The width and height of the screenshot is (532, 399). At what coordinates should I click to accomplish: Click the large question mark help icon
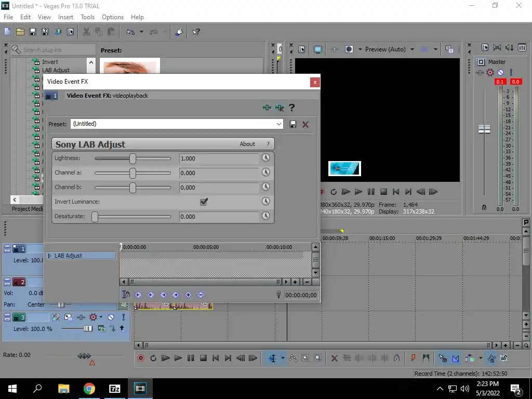tap(291, 108)
